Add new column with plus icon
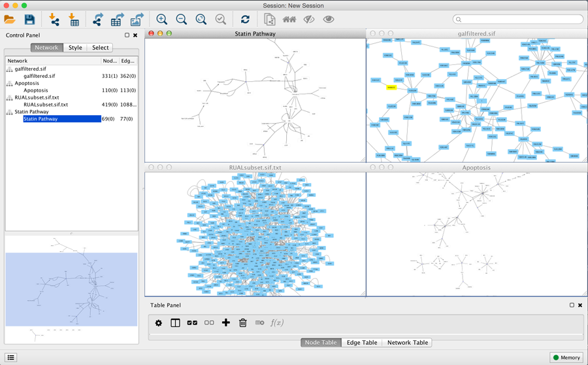 [226, 322]
